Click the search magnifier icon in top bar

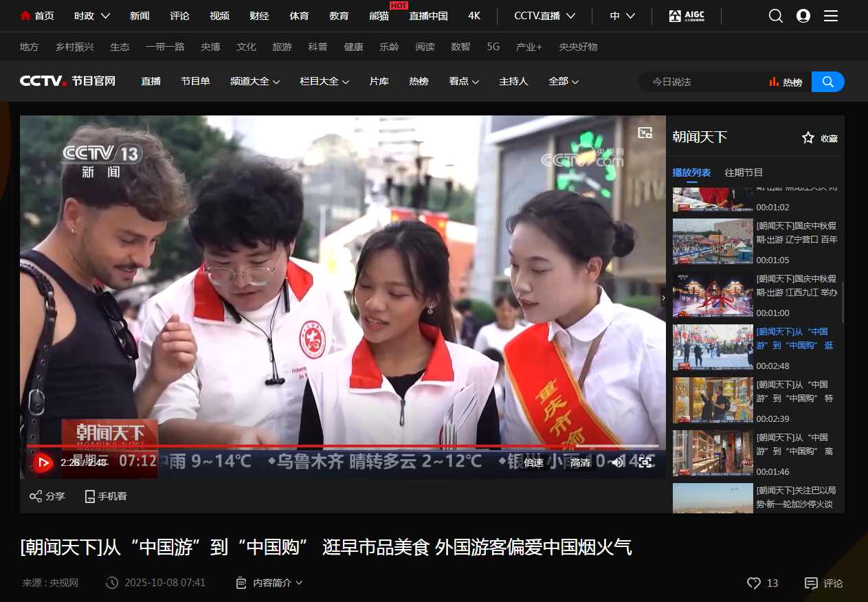(x=776, y=16)
